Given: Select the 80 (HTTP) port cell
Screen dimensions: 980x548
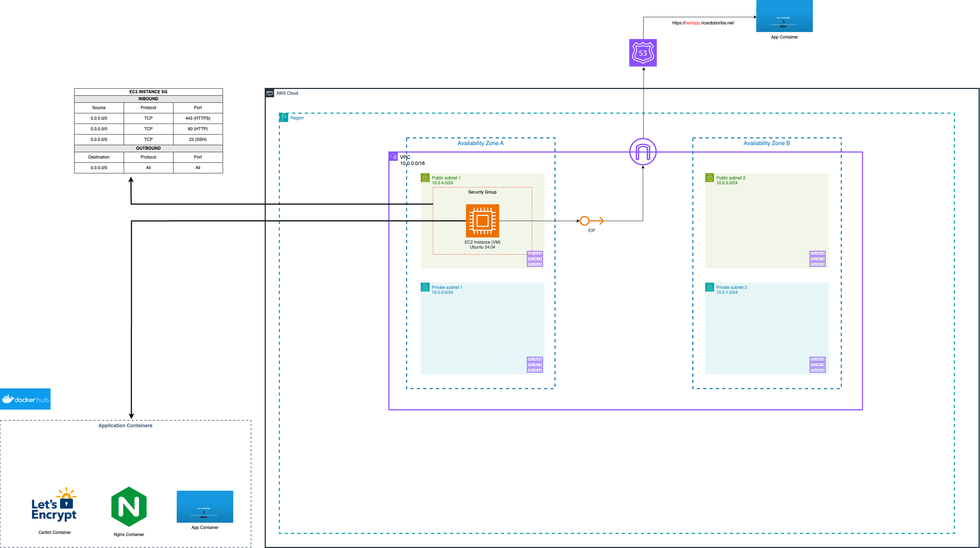Looking at the screenshot, I should coord(198,129).
